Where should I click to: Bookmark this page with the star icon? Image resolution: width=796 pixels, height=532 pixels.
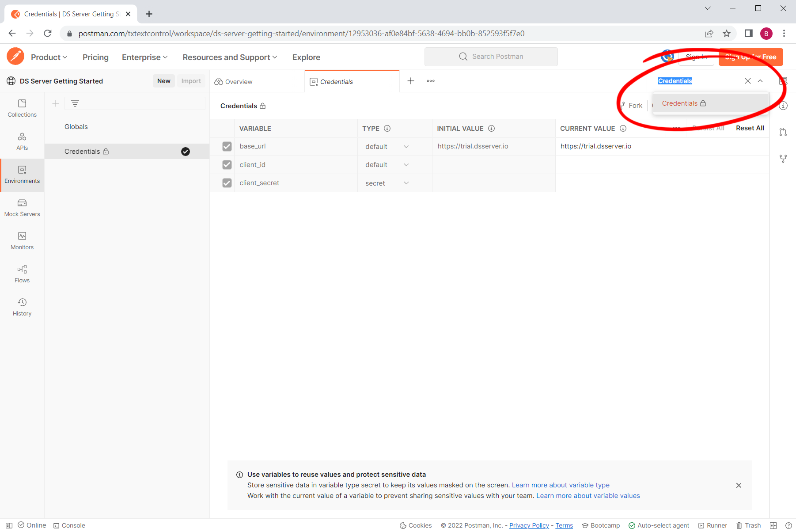727,34
